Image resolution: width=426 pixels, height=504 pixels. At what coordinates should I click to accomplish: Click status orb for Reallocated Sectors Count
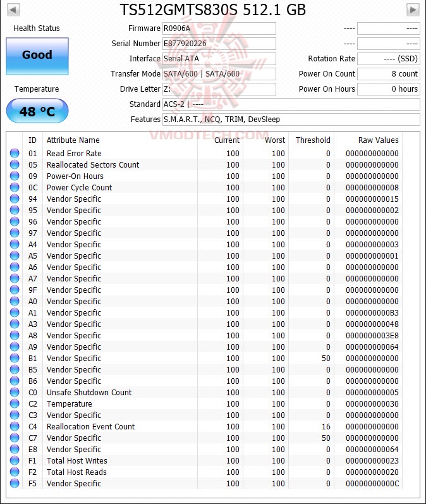point(15,164)
